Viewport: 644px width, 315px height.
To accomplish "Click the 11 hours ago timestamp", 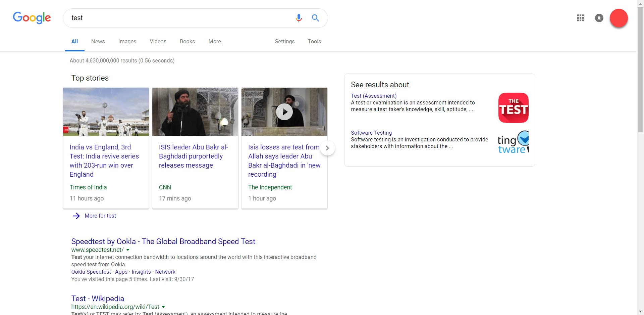I will tap(87, 198).
